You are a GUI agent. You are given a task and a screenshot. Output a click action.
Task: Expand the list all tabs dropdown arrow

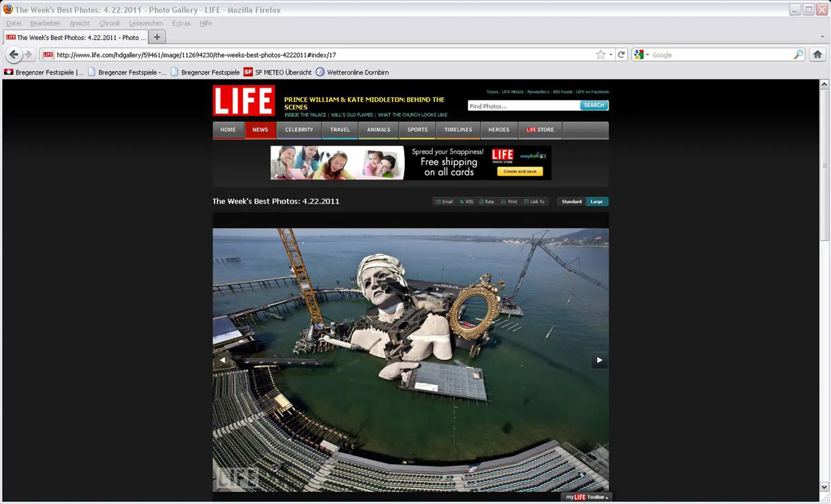pos(822,37)
